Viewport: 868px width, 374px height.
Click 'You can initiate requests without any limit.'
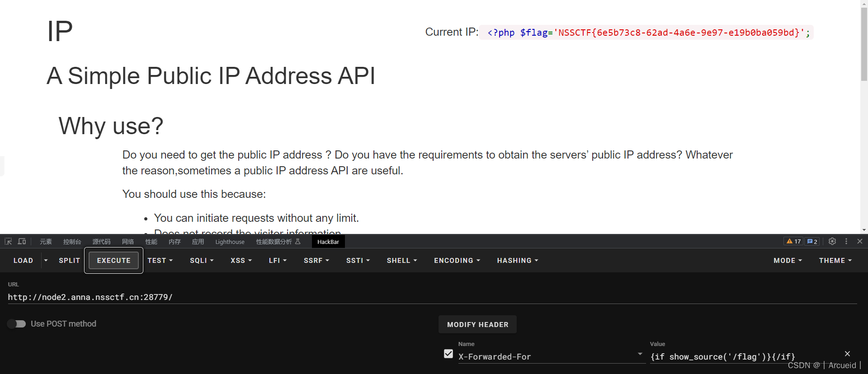(x=256, y=218)
